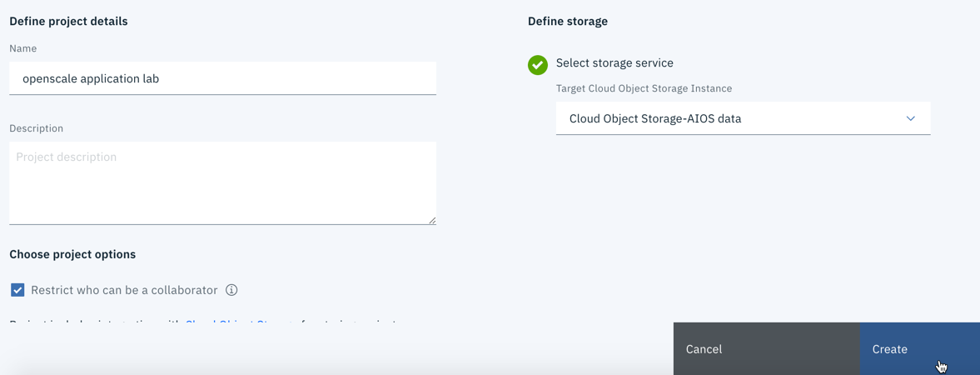Image resolution: width=980 pixels, height=375 pixels.
Task: Click the info icon beside collaborator restriction
Action: (x=231, y=291)
